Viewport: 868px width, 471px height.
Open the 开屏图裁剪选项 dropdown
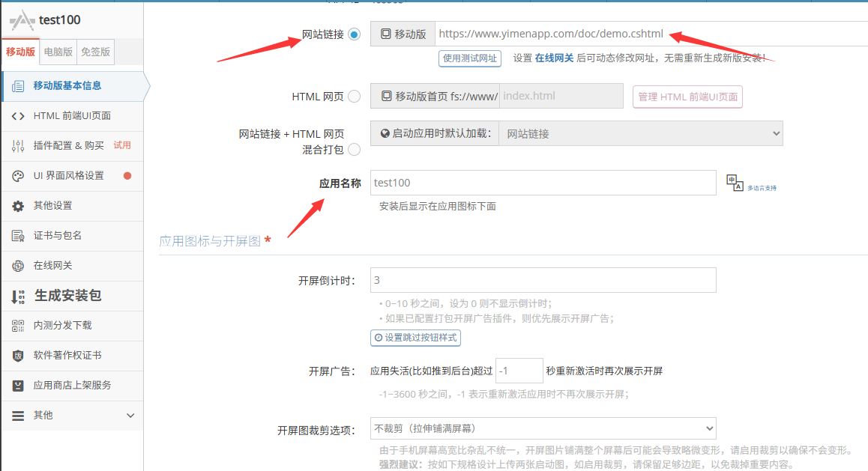(543, 429)
